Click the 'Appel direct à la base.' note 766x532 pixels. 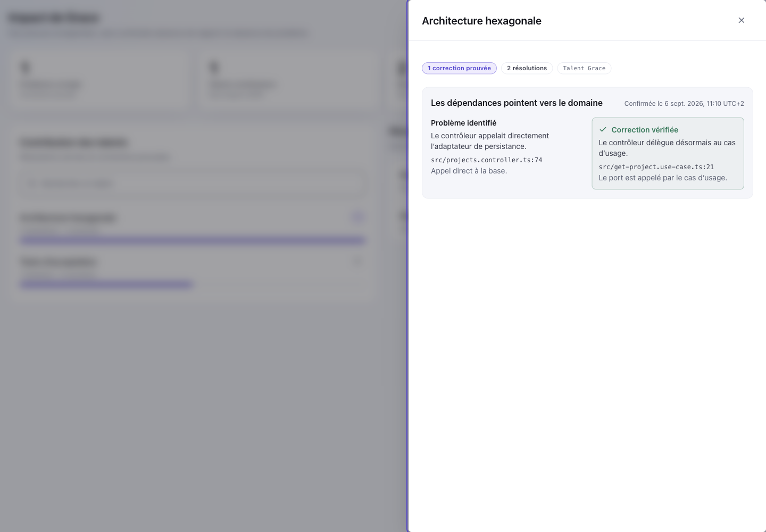469,171
